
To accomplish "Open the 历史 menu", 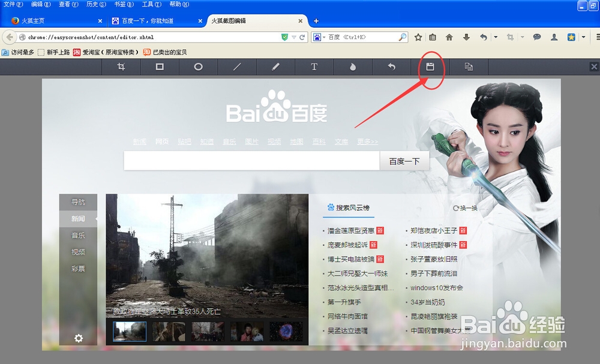I will coord(96,4).
